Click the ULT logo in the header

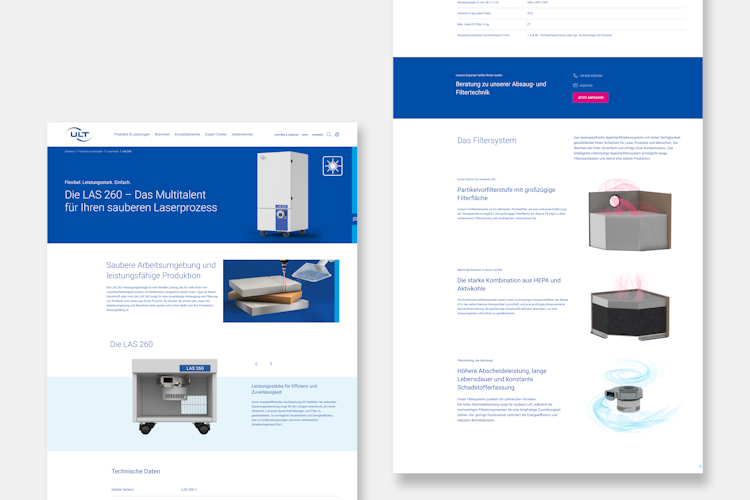coord(79,134)
